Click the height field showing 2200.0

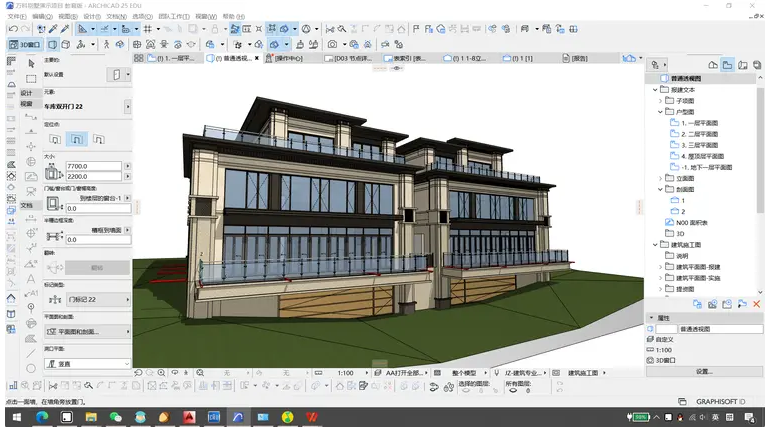pos(93,177)
